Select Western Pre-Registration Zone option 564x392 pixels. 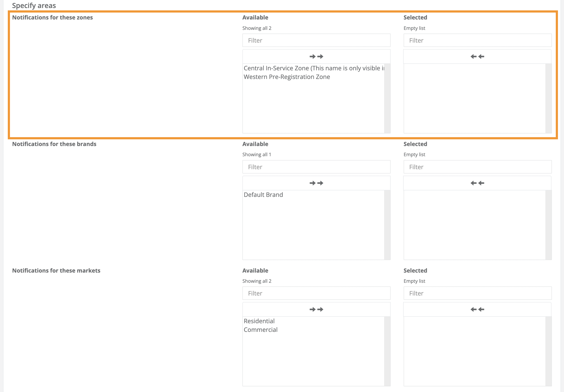tap(287, 77)
